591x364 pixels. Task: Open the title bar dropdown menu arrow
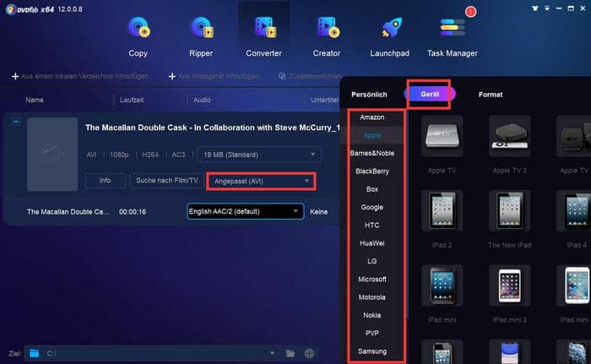tap(547, 8)
